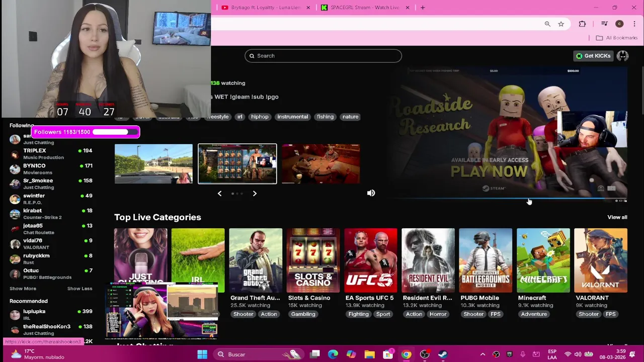Image resolution: width=644 pixels, height=362 pixels.
Task: Select the GTA slots stream thumbnail
Action: 237,164
